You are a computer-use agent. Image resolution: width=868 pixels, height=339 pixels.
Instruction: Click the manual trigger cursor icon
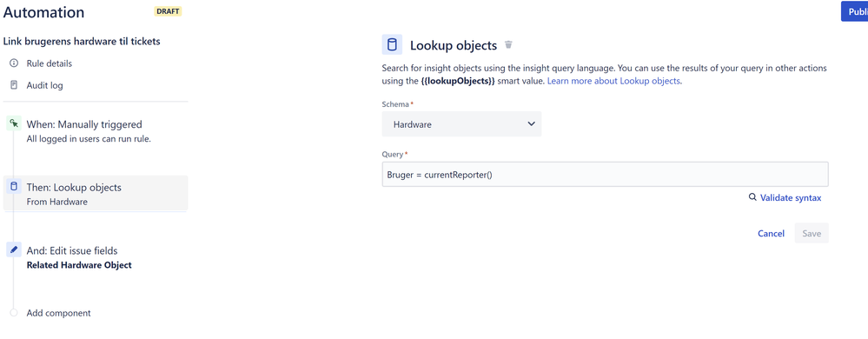pos(14,123)
